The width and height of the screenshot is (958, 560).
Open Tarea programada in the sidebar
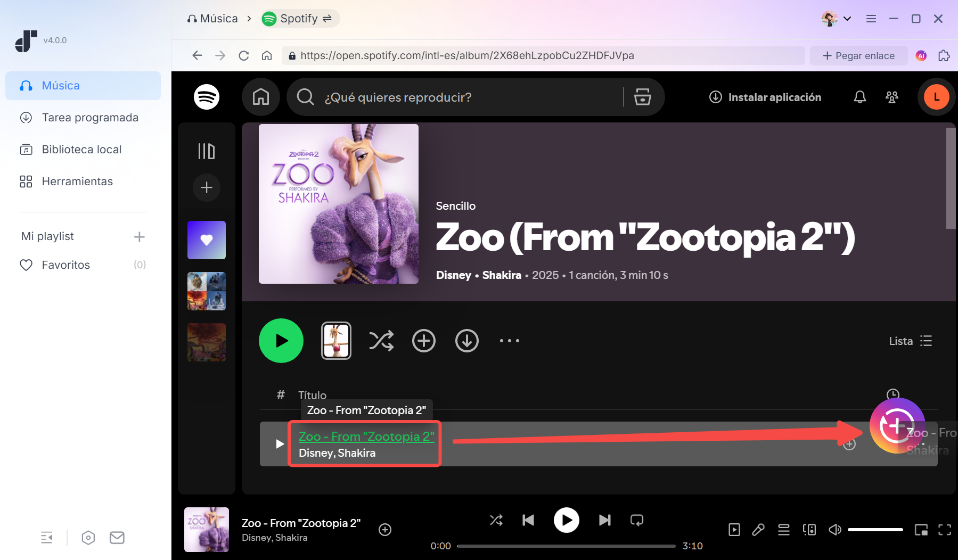pos(89,118)
